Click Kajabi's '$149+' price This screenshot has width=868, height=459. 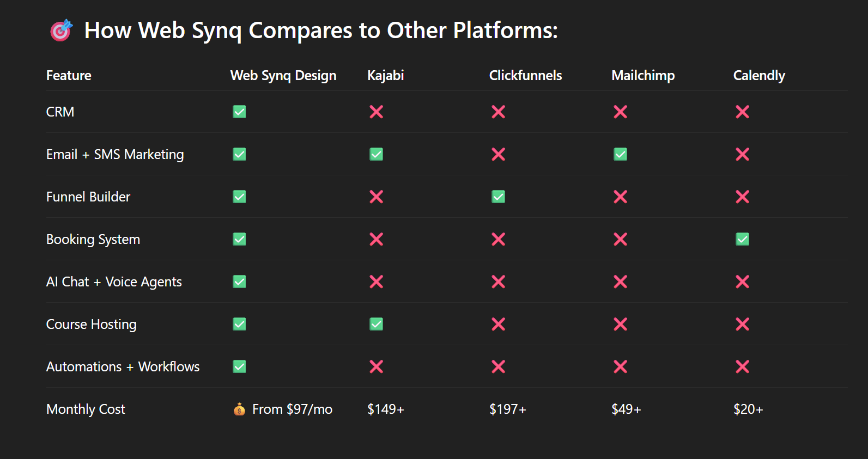pyautogui.click(x=386, y=409)
